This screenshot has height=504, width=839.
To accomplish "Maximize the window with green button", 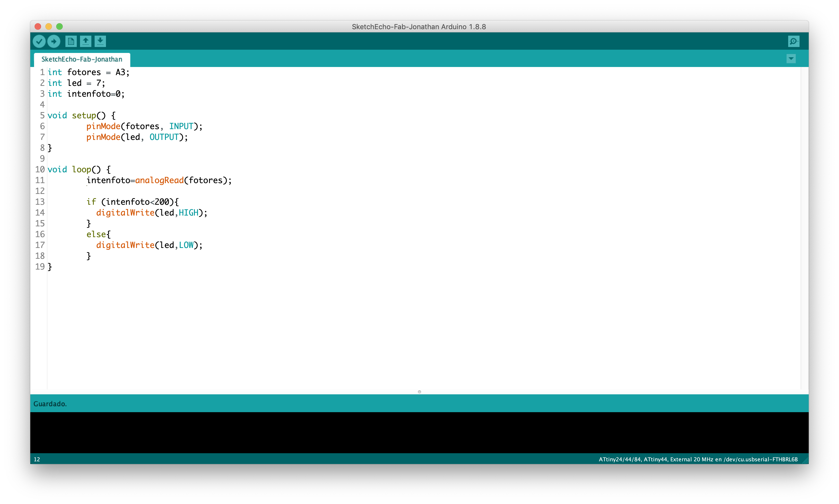I will pos(59,26).
